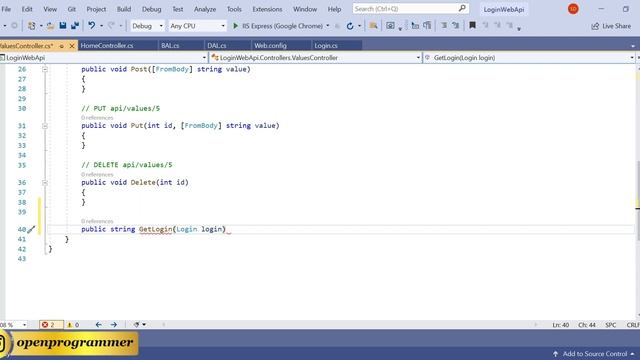The height and width of the screenshot is (360, 640).
Task: Open the code cleanup profile dropdown arrow
Action: [144, 324]
